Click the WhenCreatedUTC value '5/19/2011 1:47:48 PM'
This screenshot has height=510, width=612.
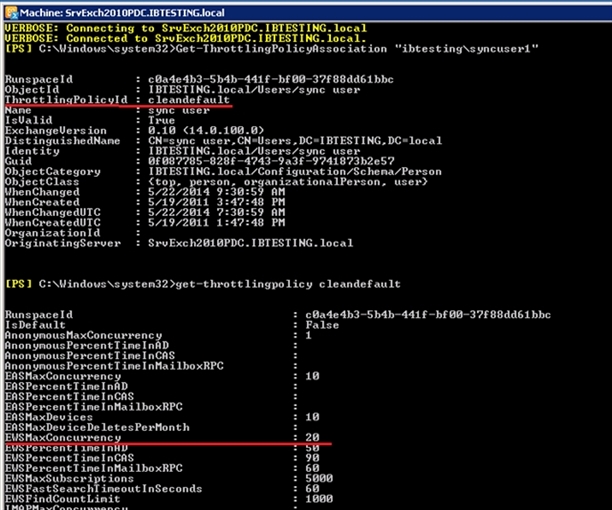point(216,222)
